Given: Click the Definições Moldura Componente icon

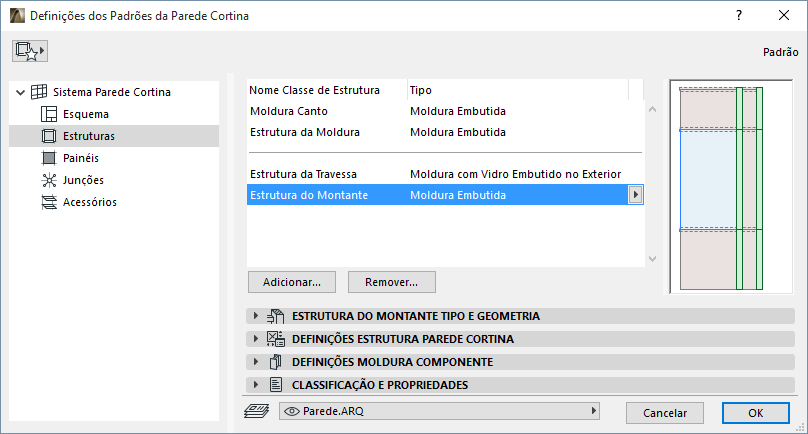Looking at the screenshot, I should coord(276,362).
